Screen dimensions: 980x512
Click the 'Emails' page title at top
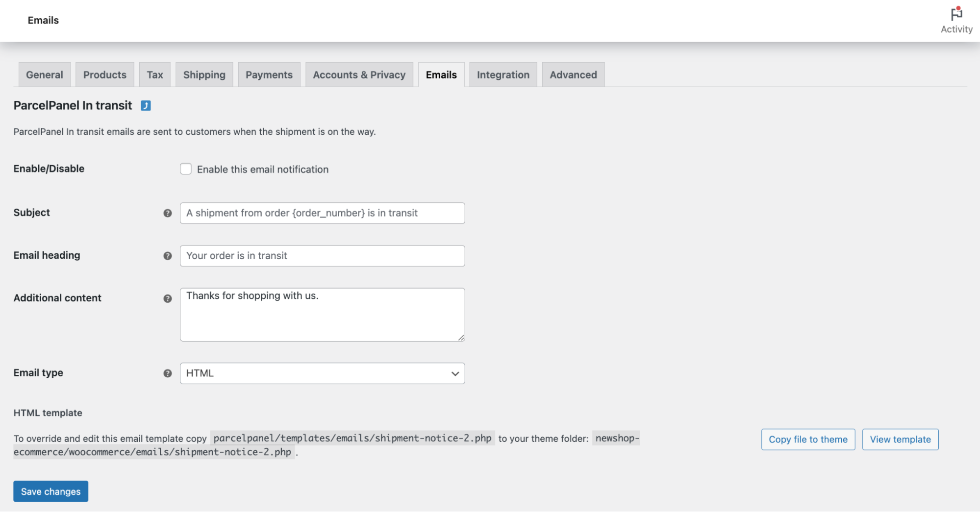43,20
